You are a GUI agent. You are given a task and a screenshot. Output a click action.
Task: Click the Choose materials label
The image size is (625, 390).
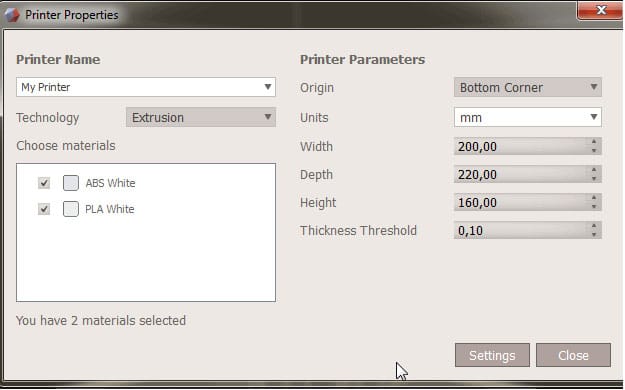click(x=66, y=146)
